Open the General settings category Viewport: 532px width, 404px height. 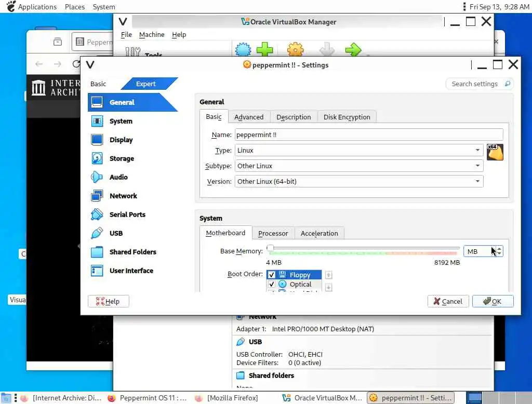pos(132,102)
